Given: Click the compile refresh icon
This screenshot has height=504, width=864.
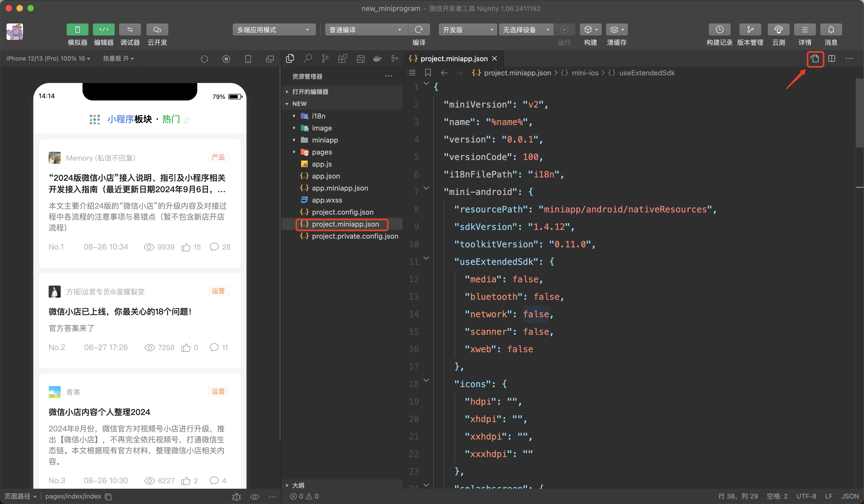Looking at the screenshot, I should (419, 30).
